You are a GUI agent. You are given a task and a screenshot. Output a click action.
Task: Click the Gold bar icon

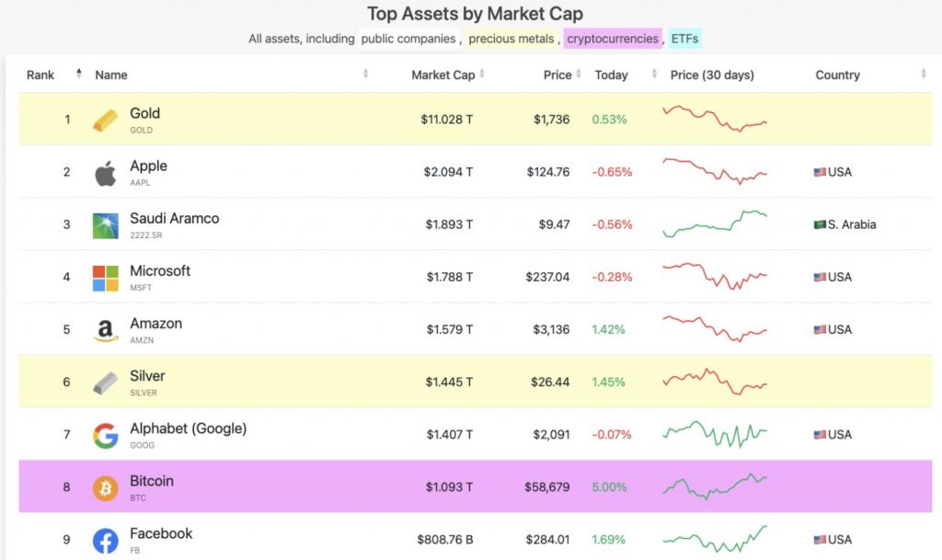tap(106, 120)
